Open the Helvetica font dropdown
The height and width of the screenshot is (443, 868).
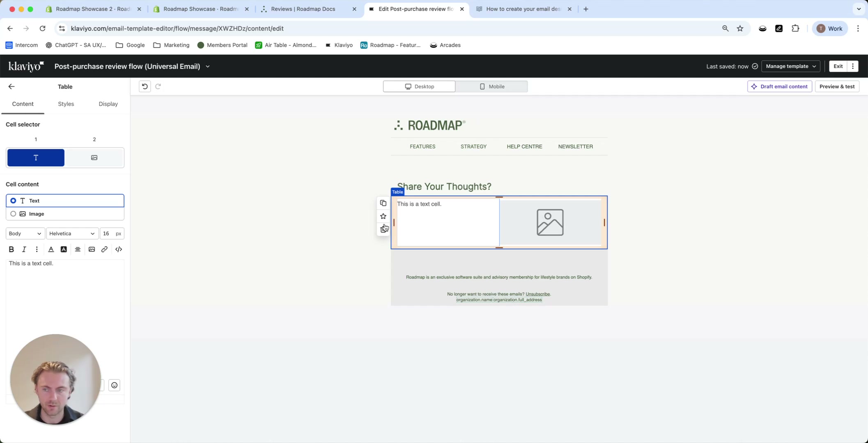72,233
